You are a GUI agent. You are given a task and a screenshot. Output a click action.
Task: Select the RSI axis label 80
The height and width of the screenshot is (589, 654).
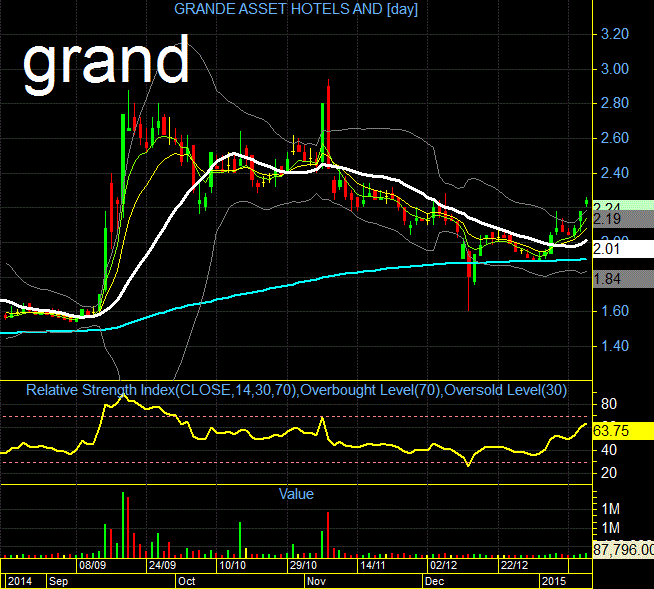tap(609, 404)
